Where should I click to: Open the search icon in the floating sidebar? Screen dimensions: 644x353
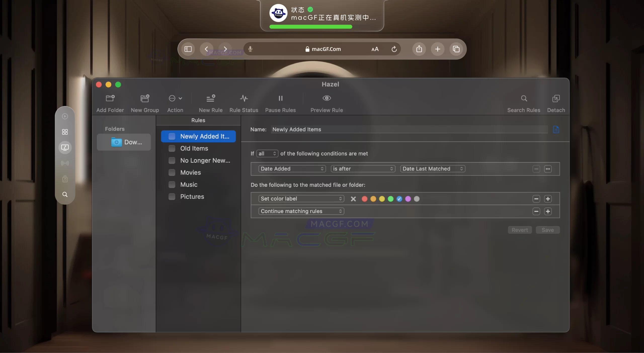65,194
